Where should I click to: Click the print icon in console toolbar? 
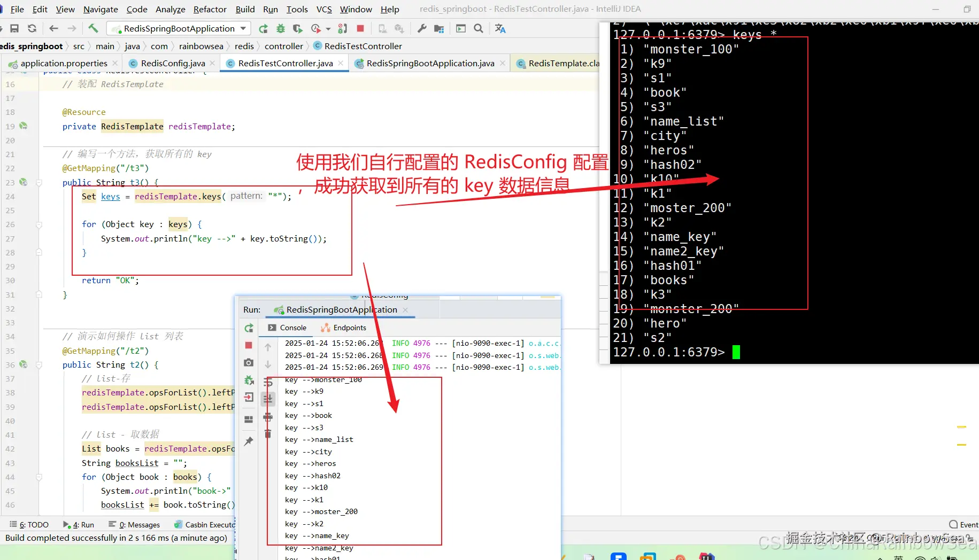(x=268, y=417)
